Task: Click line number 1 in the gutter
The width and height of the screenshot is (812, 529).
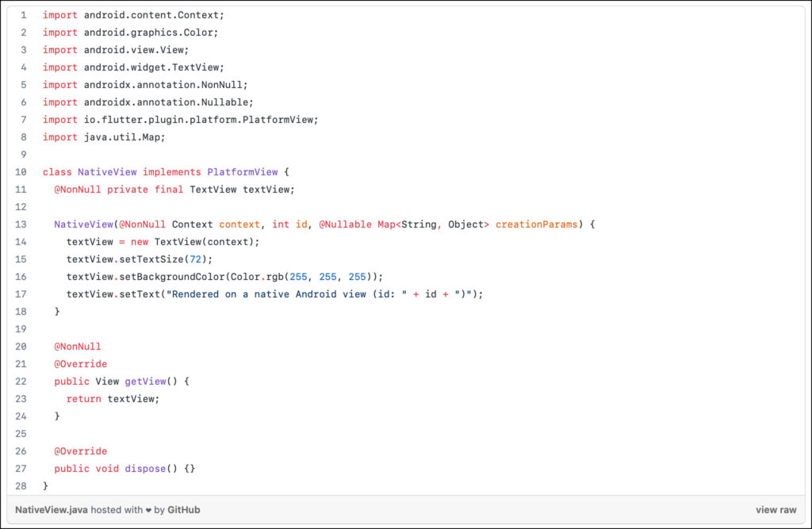Action: tap(24, 15)
